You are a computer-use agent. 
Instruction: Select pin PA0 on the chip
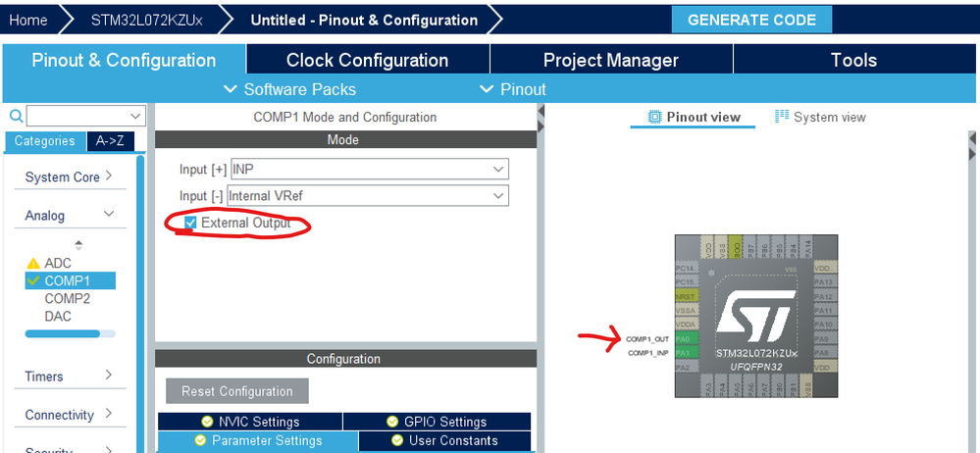(687, 338)
